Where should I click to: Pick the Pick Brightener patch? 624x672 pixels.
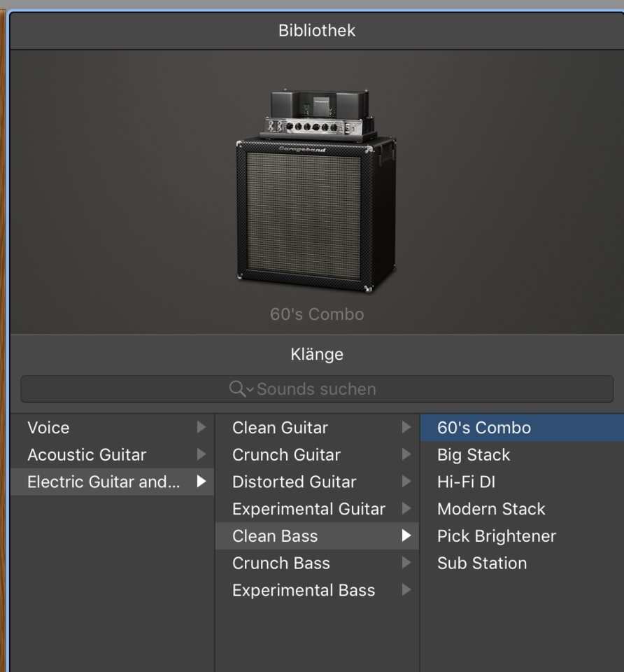pyautogui.click(x=497, y=536)
